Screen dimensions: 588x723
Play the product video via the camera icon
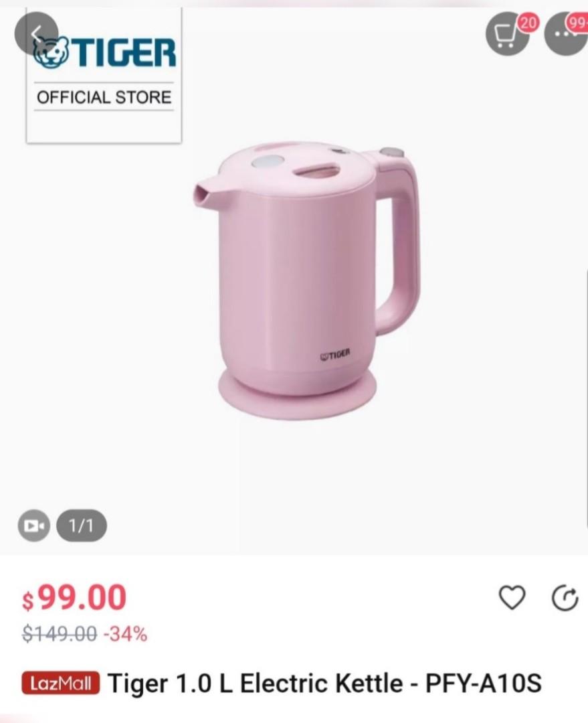coord(33,526)
